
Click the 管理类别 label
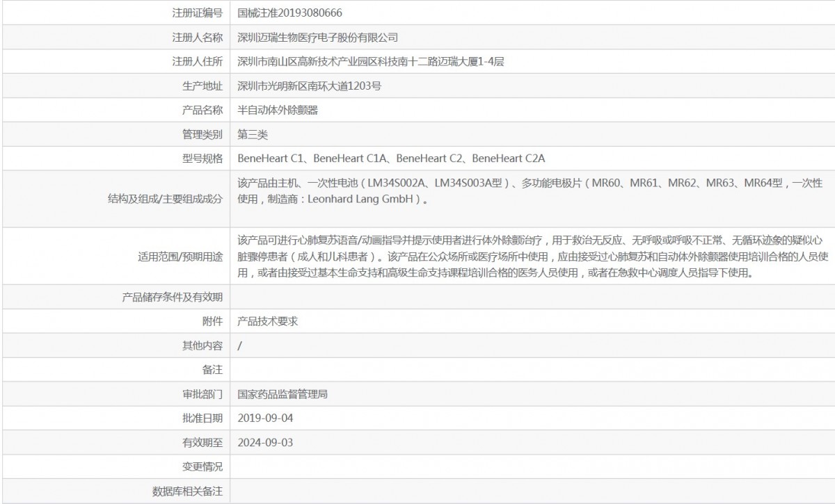[202, 134]
